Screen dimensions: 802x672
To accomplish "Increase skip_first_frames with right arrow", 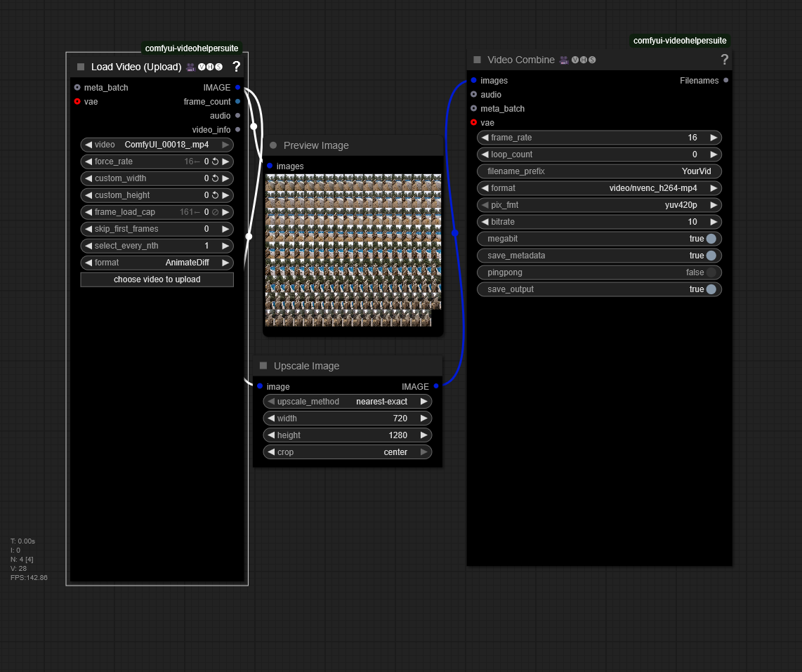I will coord(225,229).
